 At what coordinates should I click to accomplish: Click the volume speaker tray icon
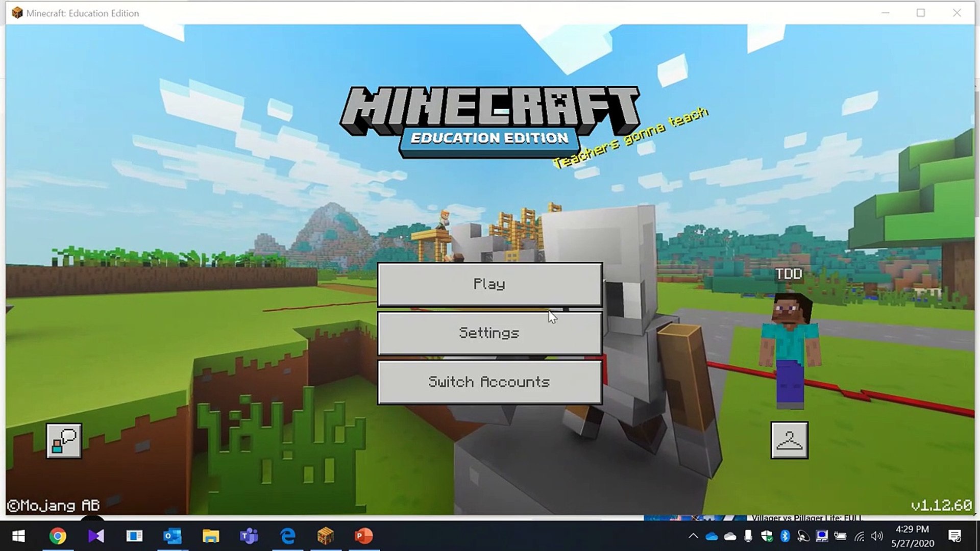(x=877, y=536)
